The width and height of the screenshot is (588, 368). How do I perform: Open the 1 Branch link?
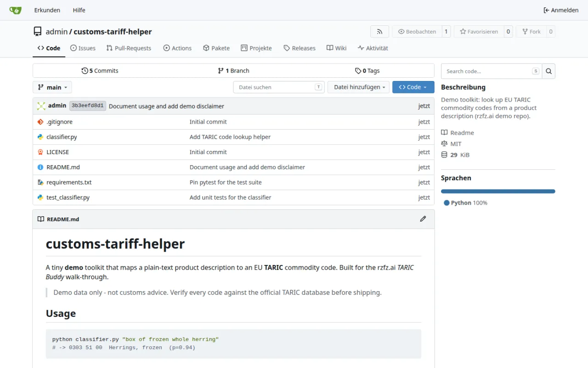(x=233, y=71)
